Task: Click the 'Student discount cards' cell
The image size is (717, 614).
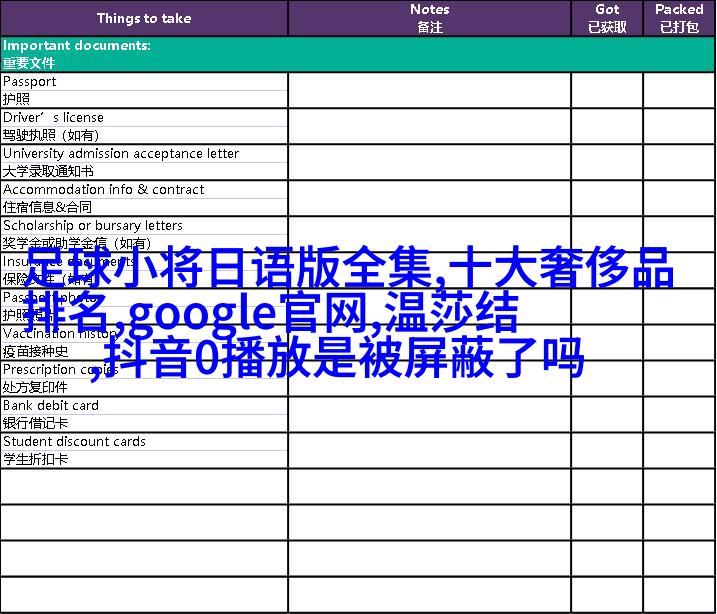Action: tap(144, 442)
